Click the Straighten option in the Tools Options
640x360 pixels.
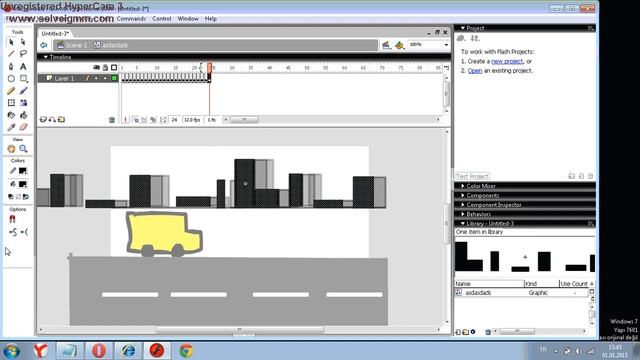[24, 232]
